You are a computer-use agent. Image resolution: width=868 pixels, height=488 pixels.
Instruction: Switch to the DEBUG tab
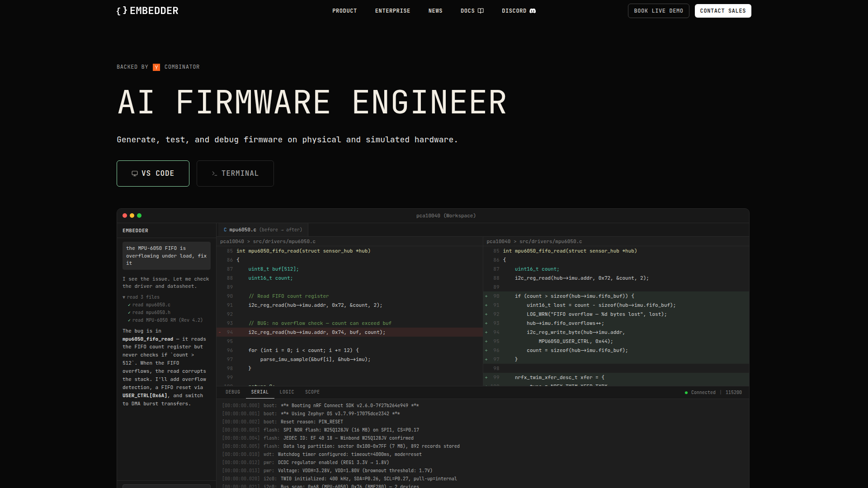point(233,392)
